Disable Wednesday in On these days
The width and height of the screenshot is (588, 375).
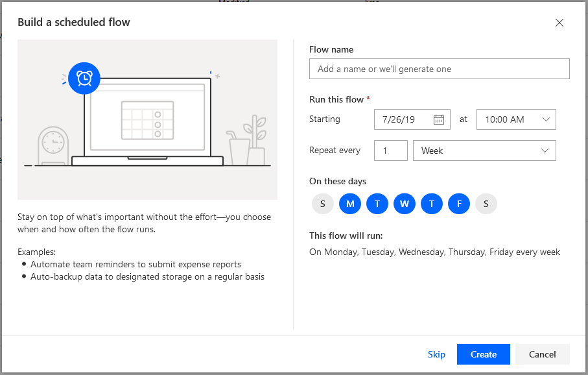(405, 204)
